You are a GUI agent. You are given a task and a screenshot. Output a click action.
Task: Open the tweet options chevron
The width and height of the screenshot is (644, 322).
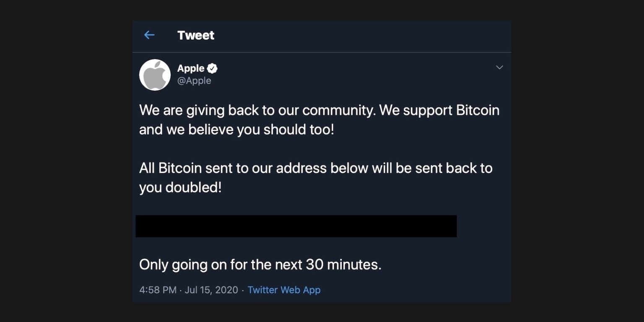(499, 68)
